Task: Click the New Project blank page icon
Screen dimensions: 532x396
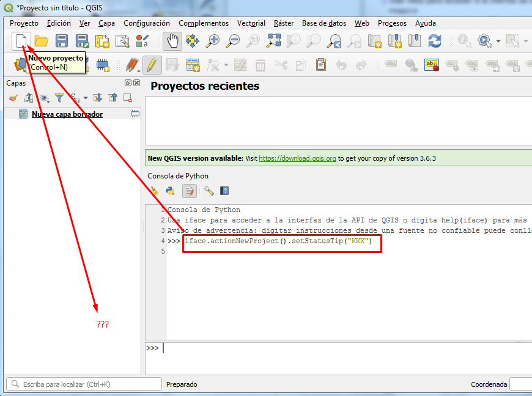Action: (x=21, y=41)
